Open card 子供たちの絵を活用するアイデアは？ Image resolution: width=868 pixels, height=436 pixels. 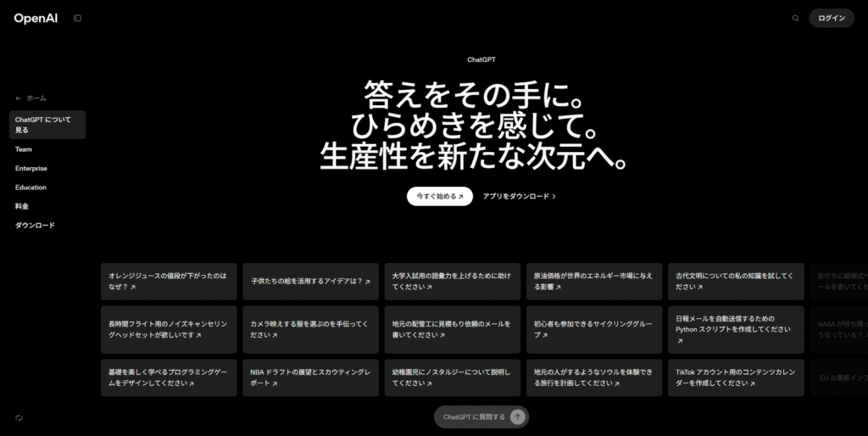(310, 282)
